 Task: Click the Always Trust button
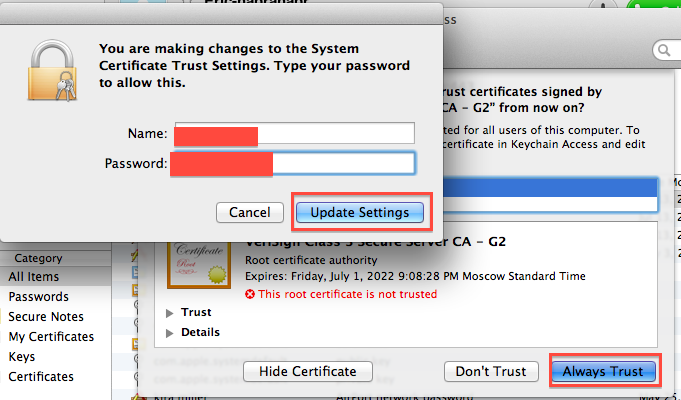tap(603, 372)
